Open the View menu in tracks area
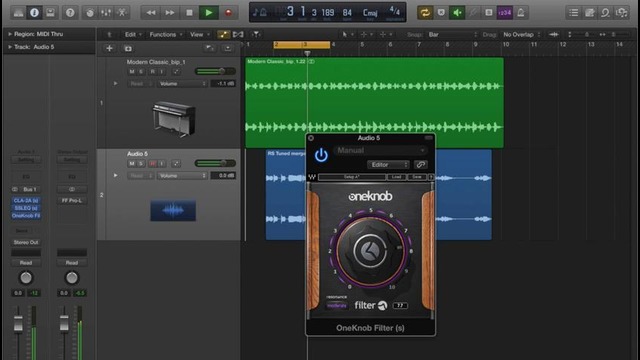The height and width of the screenshot is (360, 640). (199, 34)
